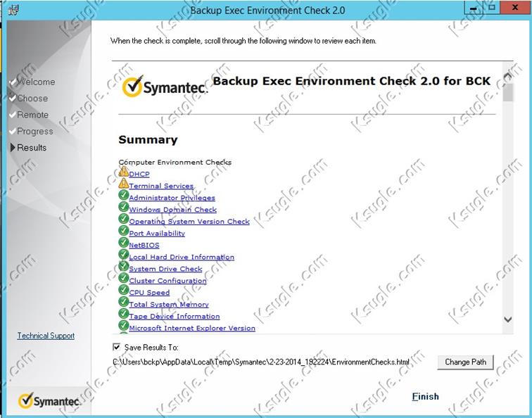Open the Terminal Services result link

coord(161,186)
